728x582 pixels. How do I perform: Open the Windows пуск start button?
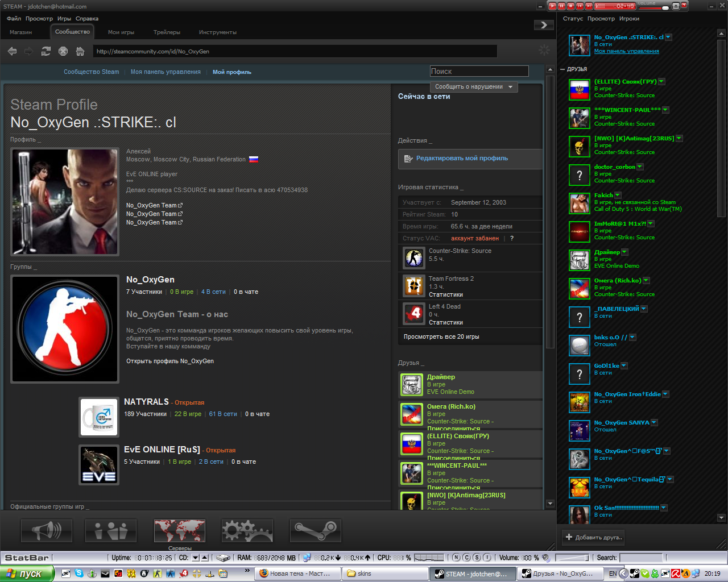(x=27, y=573)
